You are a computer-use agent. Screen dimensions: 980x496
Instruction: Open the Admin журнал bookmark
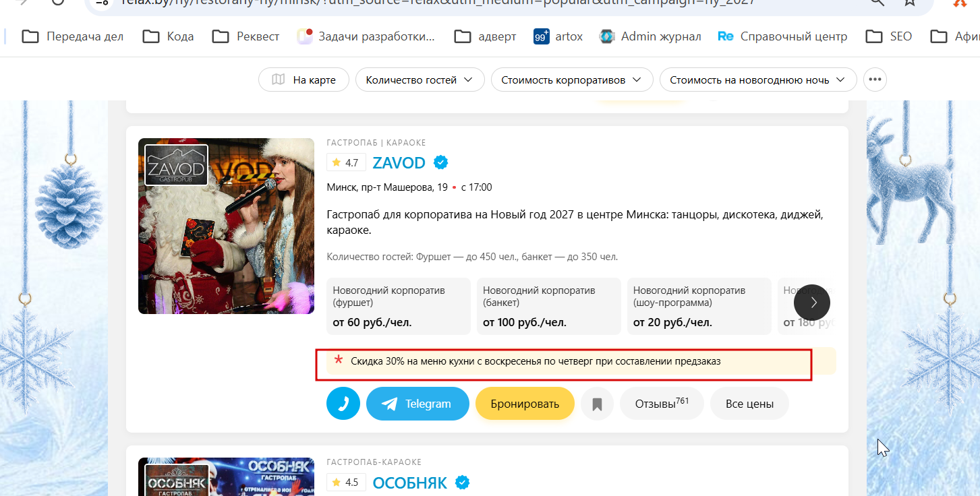650,36
